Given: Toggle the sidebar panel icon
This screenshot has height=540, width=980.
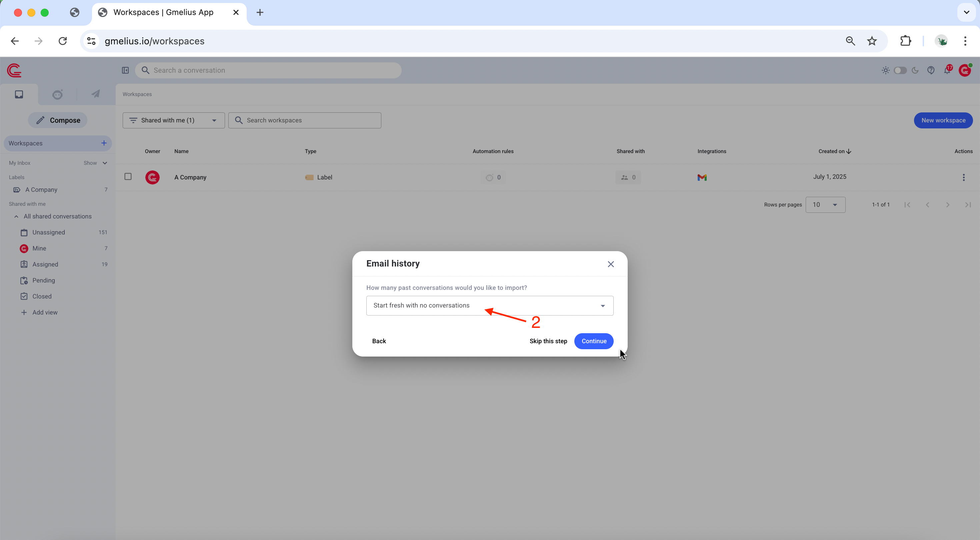Looking at the screenshot, I should [x=125, y=70].
